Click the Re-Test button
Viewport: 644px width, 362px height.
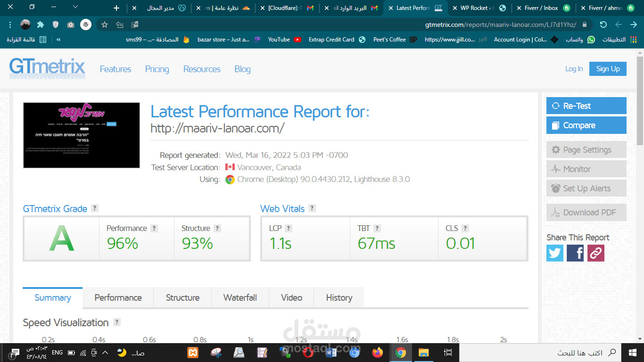click(x=586, y=106)
